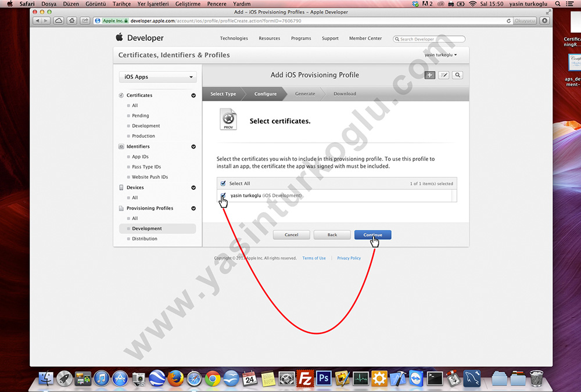Open iCloud Tabs in Safari toolbar
This screenshot has width=581, height=392.
[x=59, y=21]
